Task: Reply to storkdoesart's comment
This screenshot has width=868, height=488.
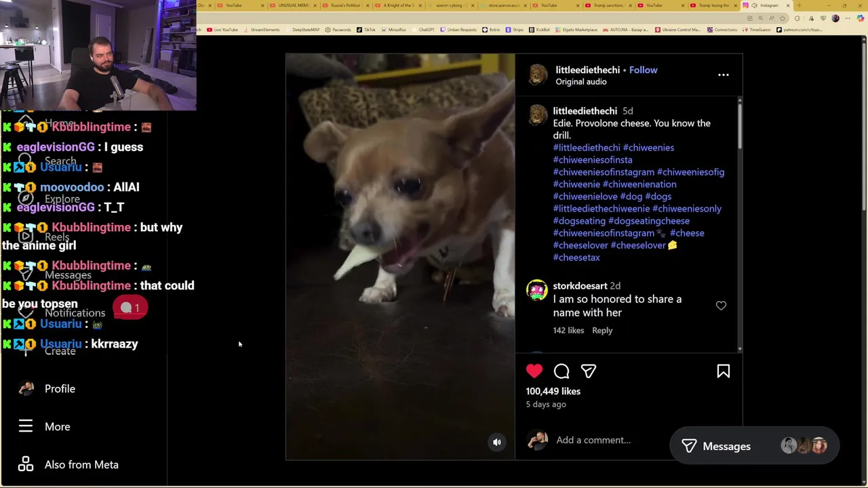Action: coord(602,331)
